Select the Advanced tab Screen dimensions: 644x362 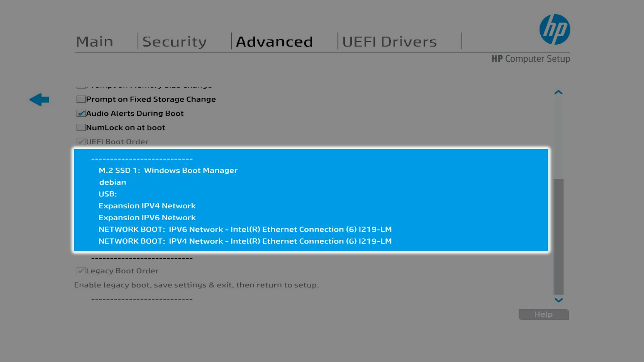click(x=274, y=42)
